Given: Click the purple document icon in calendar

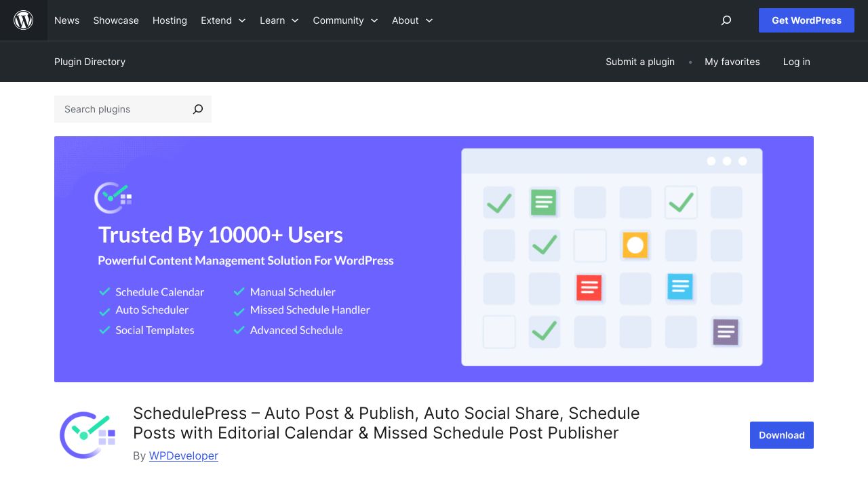Looking at the screenshot, I should click(x=726, y=332).
